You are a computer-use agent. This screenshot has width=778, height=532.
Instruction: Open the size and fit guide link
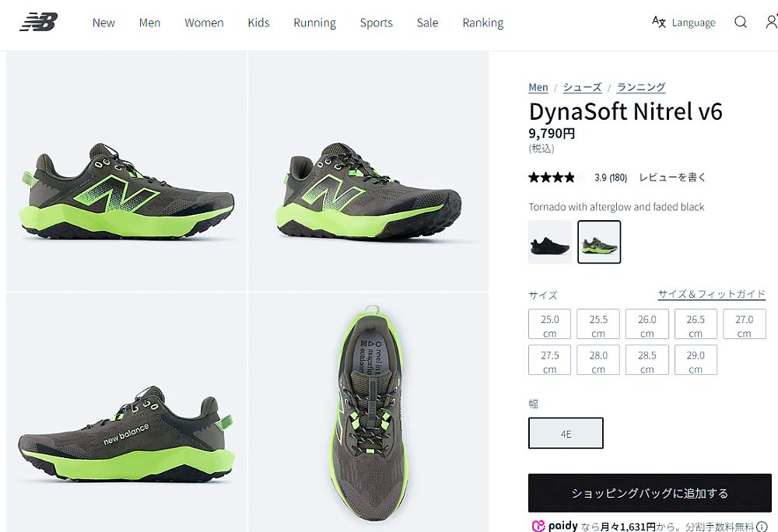point(711,294)
